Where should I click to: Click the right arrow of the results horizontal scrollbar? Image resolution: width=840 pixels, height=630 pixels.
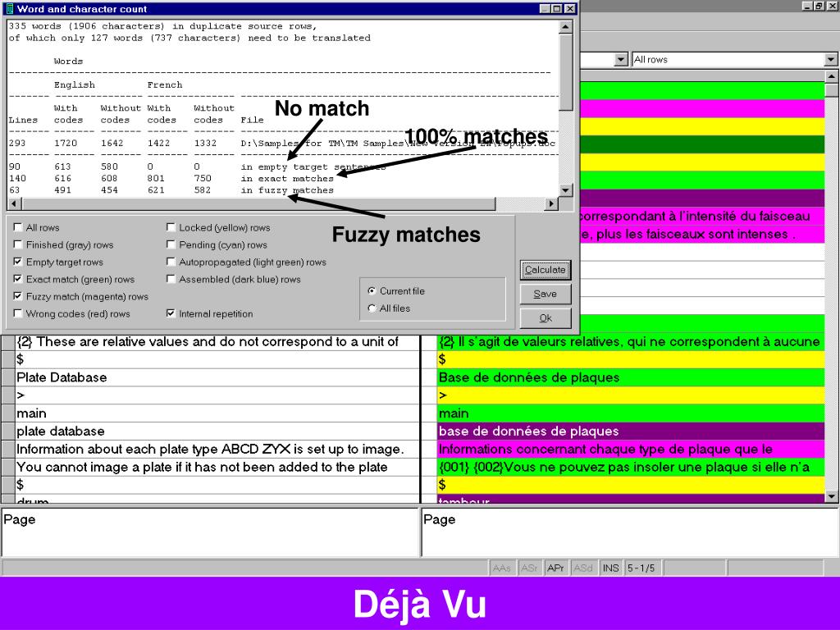[x=551, y=203]
